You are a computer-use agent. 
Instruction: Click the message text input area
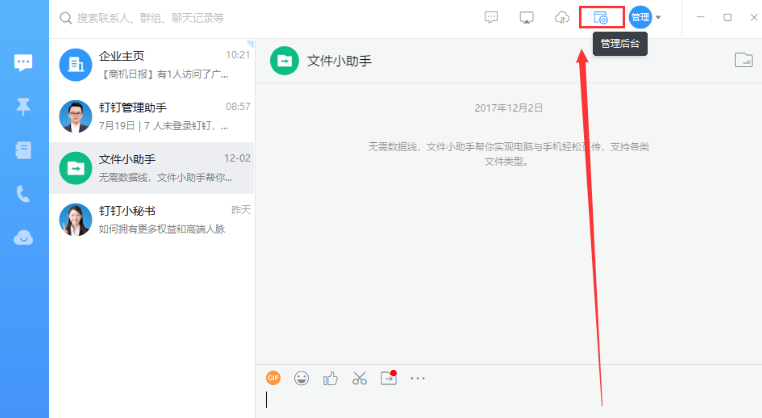[508, 402]
